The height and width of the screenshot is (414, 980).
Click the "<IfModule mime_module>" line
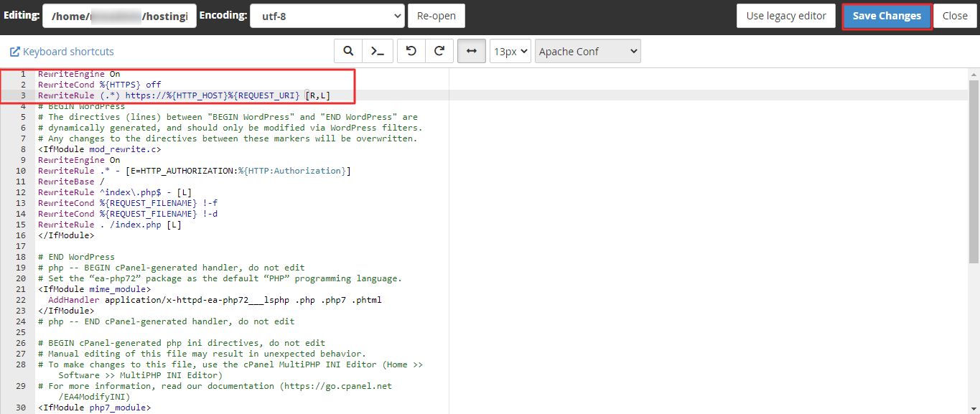click(x=95, y=289)
